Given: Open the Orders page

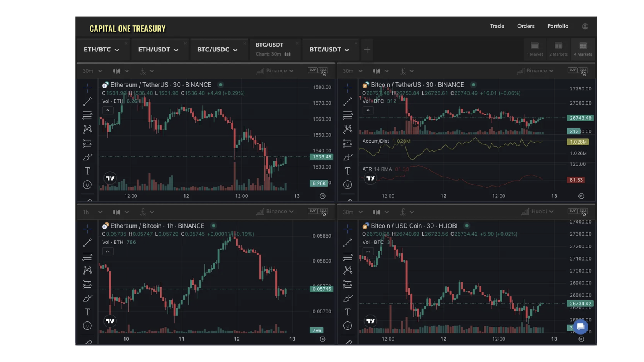Looking at the screenshot, I should tap(526, 26).
